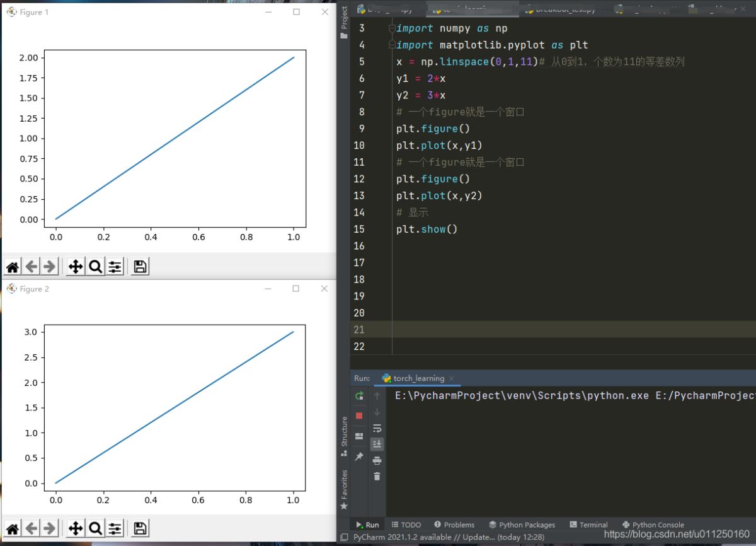Stop the running process with red square
The width and height of the screenshot is (756, 546).
[x=359, y=415]
